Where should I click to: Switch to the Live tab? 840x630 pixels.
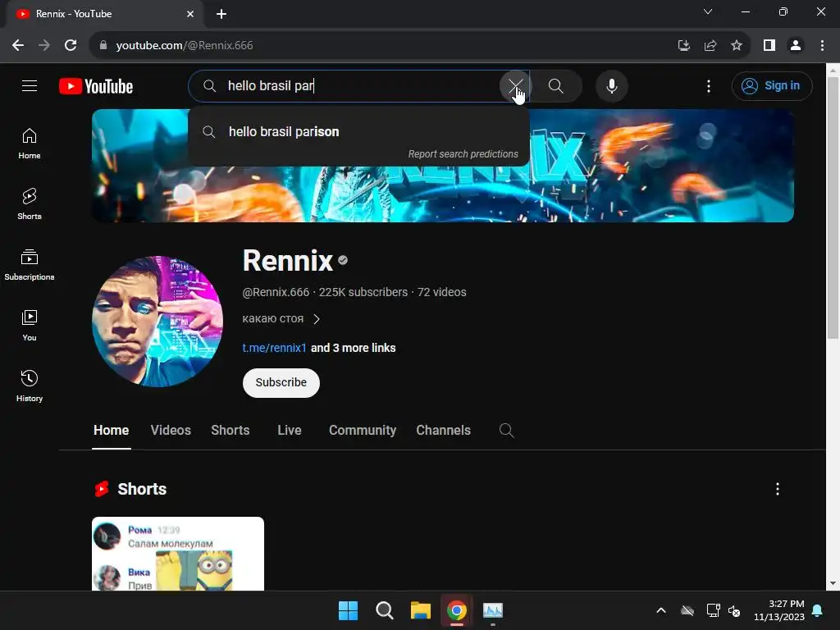click(x=290, y=431)
